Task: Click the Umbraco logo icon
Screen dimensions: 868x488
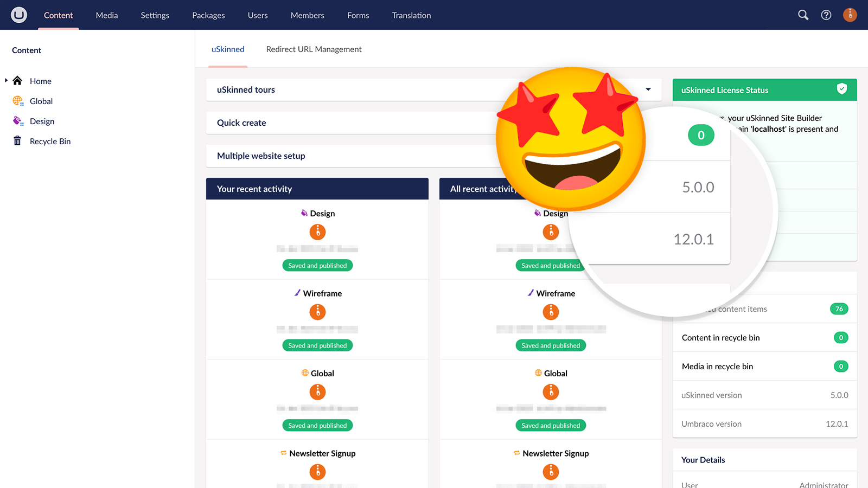Action: [x=19, y=15]
